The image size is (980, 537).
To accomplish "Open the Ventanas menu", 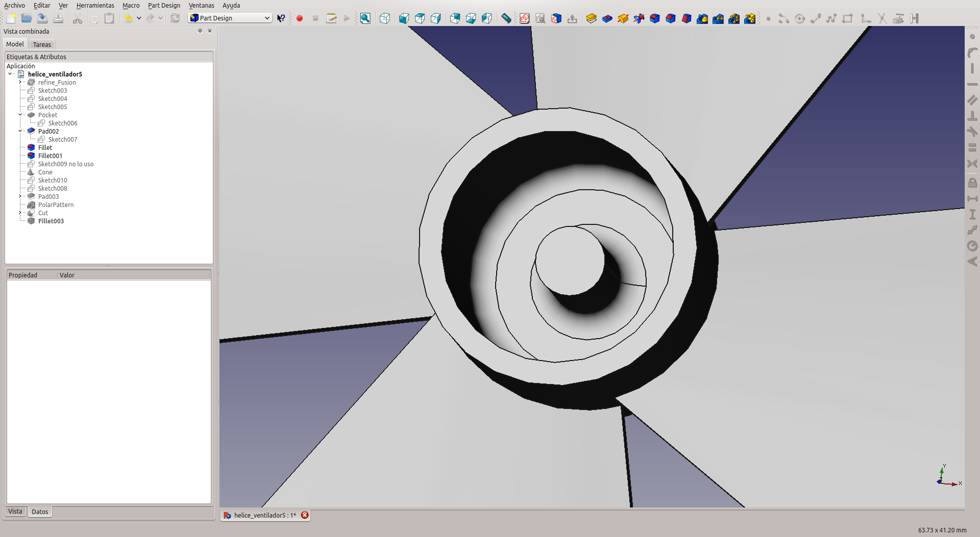I will click(x=201, y=5).
